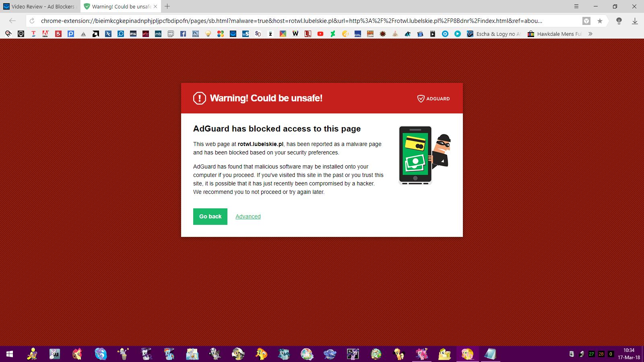Open the SD bookmark icon
The image size is (644, 362).
point(258,34)
